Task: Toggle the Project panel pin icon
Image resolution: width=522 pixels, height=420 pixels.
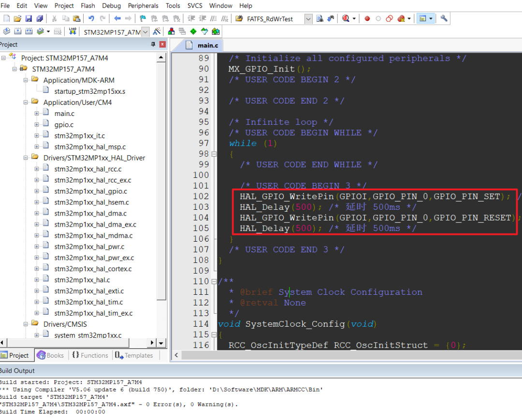Action: click(153, 44)
